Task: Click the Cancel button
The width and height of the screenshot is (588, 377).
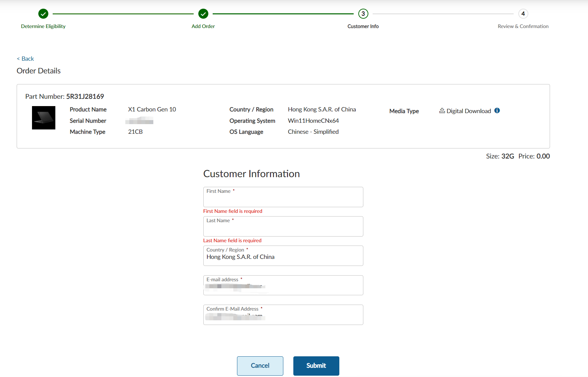Action: [260, 366]
